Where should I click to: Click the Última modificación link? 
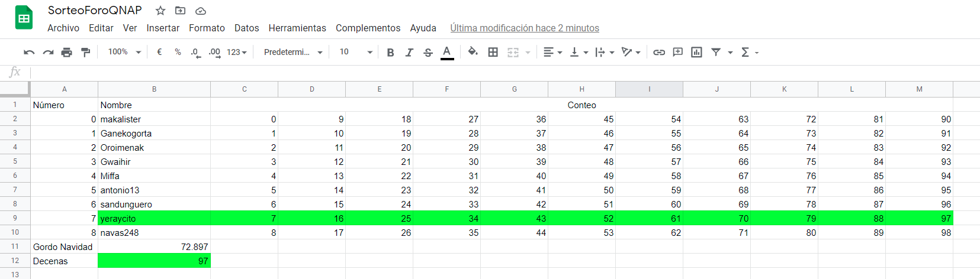(525, 28)
